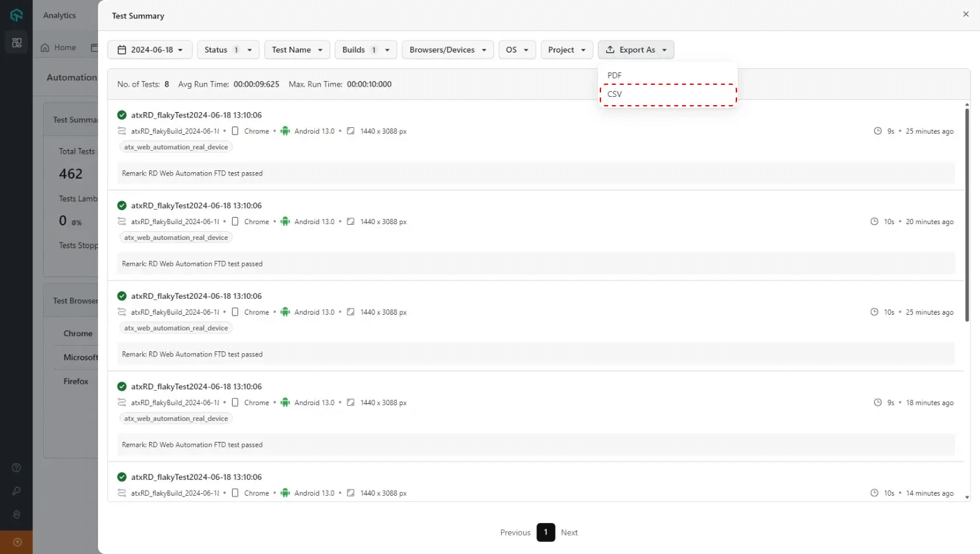Viewport: 980px width, 554px height.
Task: Click the screen resolution icon showing 1440 x 3088
Action: [350, 131]
